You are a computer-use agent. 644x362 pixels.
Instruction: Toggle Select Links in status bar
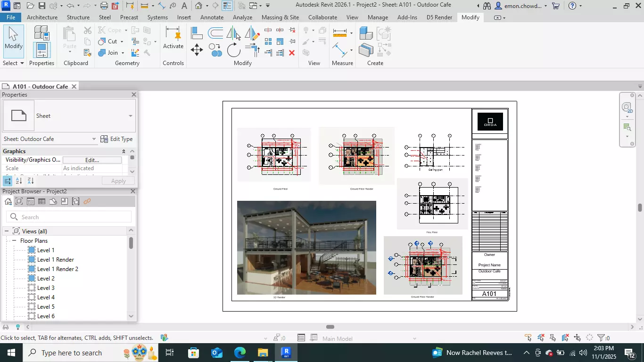[528, 338]
